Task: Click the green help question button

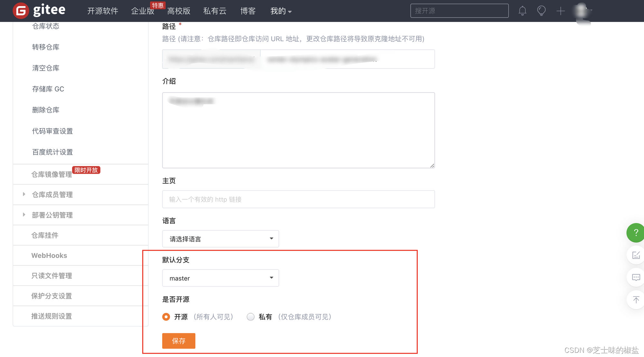Action: coord(636,232)
